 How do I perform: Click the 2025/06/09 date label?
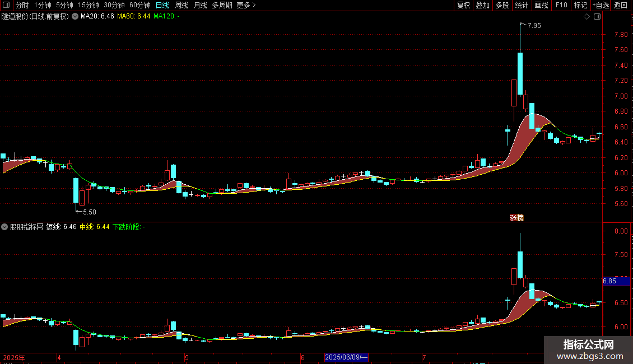(x=346, y=357)
